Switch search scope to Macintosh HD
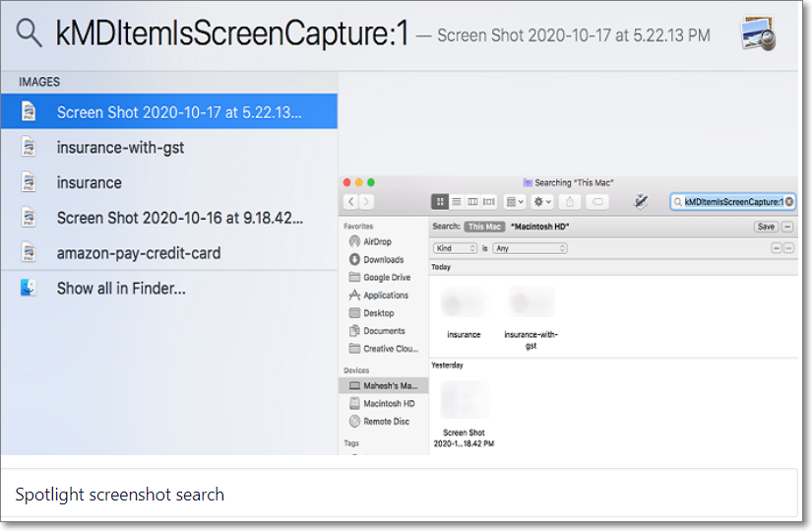The width and height of the screenshot is (812, 531). tap(540, 227)
